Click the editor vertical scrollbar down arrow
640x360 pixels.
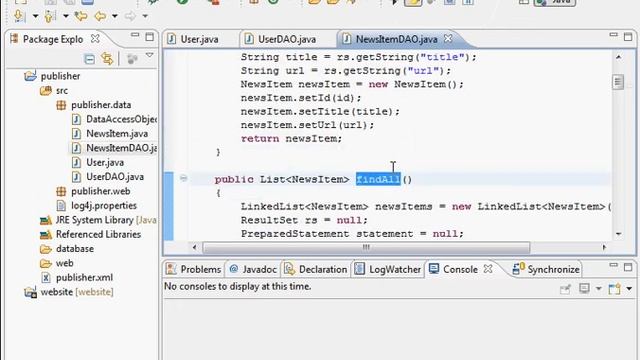click(x=618, y=234)
